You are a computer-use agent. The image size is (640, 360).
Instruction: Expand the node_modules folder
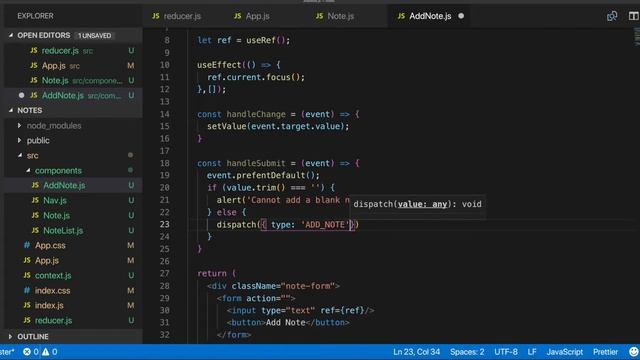point(19,125)
